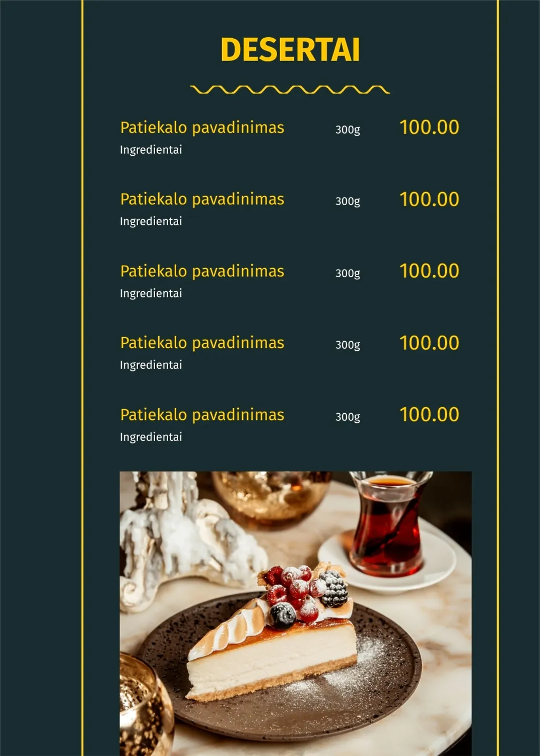Click the DESERTAI heading

290,50
